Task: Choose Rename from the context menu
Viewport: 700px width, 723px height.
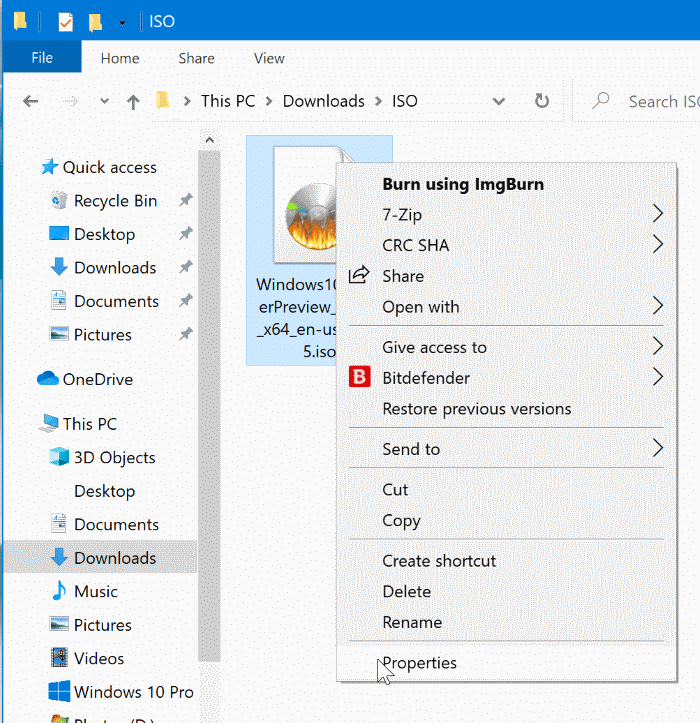Action: click(506, 622)
